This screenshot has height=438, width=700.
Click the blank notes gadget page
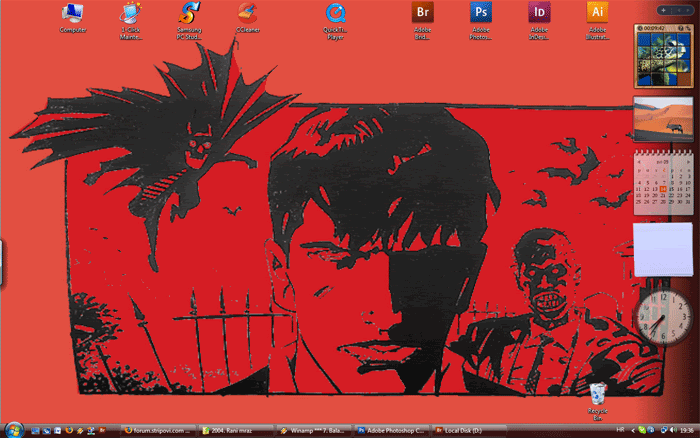[663, 249]
